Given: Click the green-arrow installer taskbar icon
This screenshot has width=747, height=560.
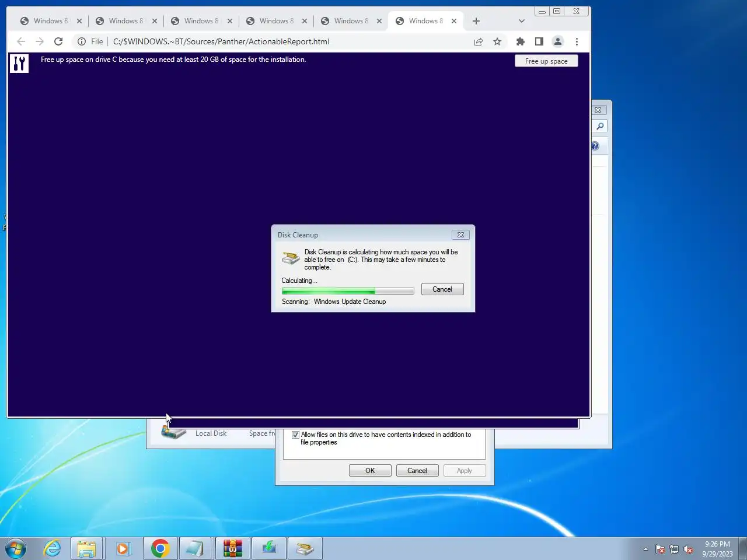Looking at the screenshot, I should (268, 549).
